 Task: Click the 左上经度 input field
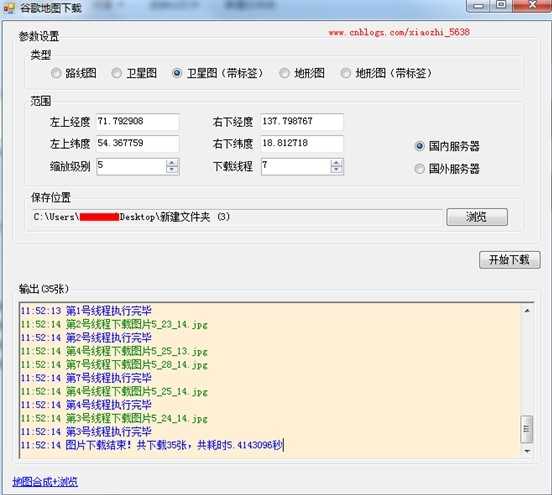pyautogui.click(x=137, y=122)
